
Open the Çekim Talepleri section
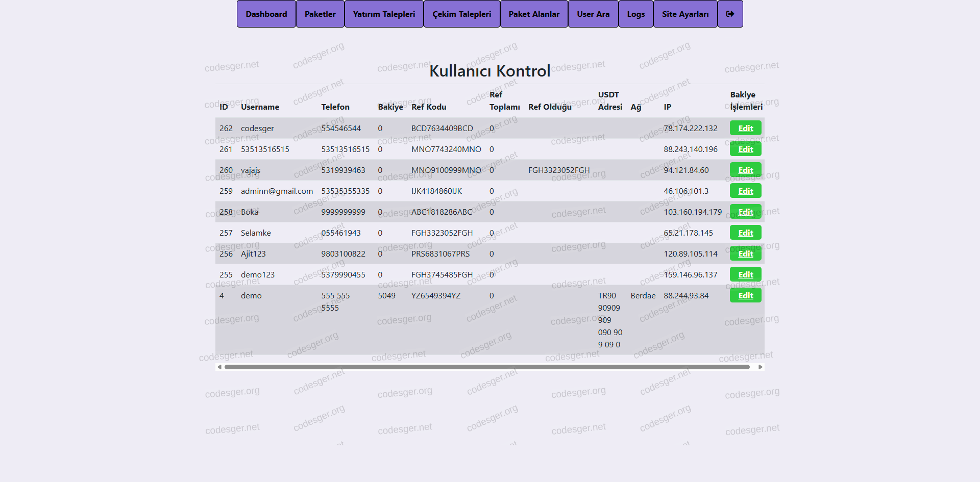pos(461,14)
